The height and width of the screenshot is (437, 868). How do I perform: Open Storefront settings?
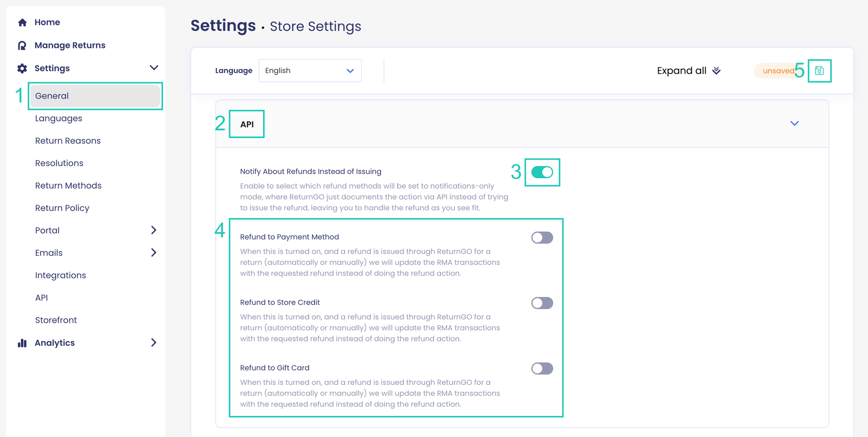[56, 320]
